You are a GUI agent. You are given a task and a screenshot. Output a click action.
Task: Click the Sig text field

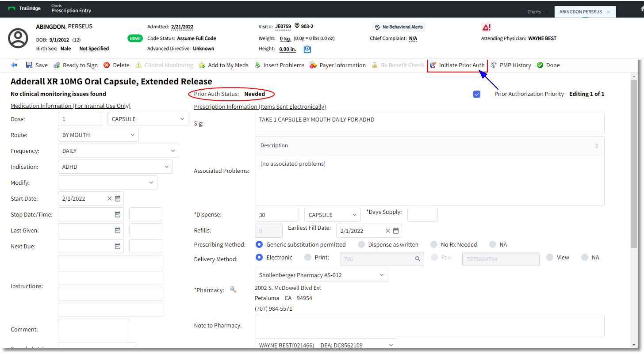[429, 123]
